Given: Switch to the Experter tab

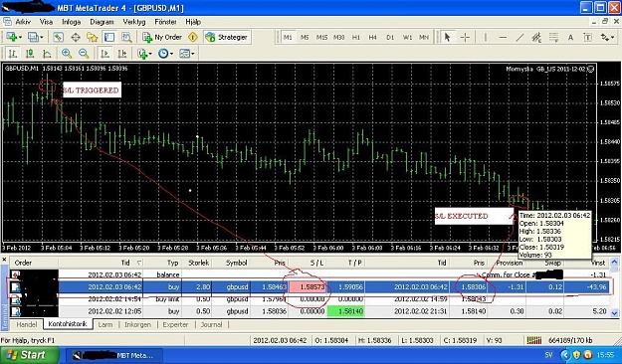Looking at the screenshot, I should tap(175, 324).
